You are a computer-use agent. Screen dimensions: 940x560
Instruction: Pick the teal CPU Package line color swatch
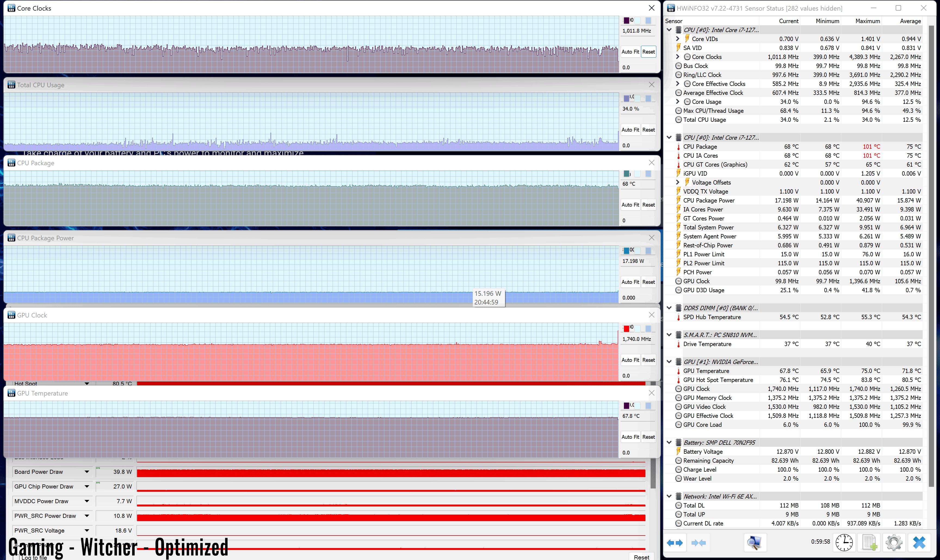626,174
